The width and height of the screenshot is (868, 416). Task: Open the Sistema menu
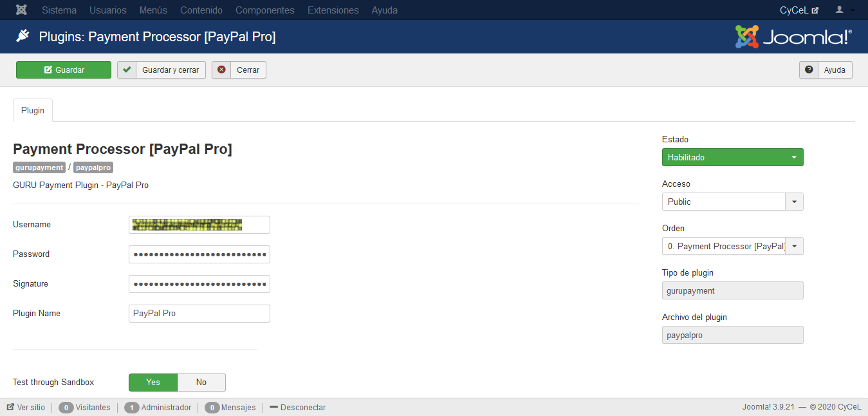[59, 10]
